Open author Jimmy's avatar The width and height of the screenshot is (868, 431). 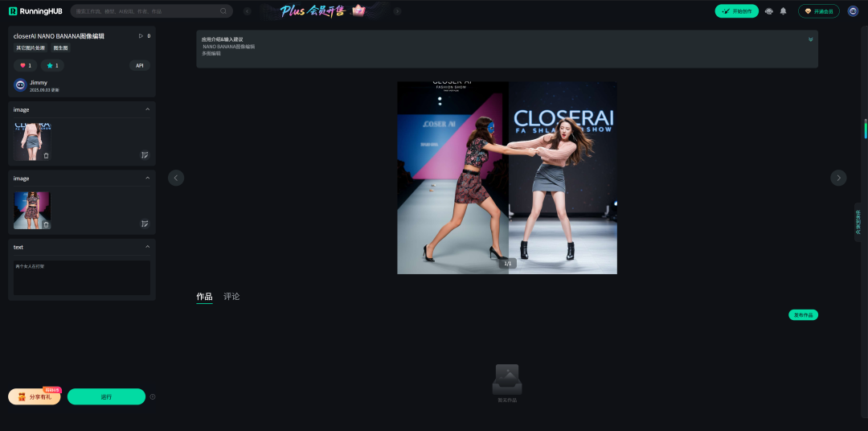20,85
